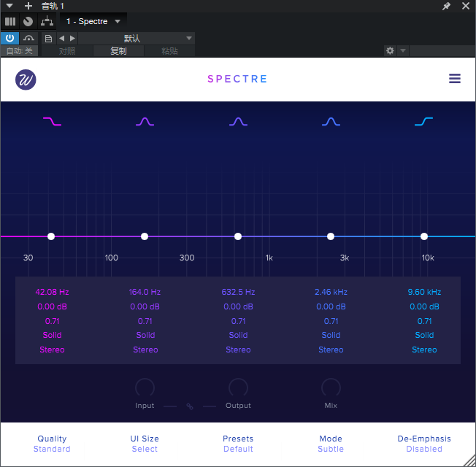Click the 42.08 Hz frequency value
476x467 pixels.
pyautogui.click(x=52, y=292)
